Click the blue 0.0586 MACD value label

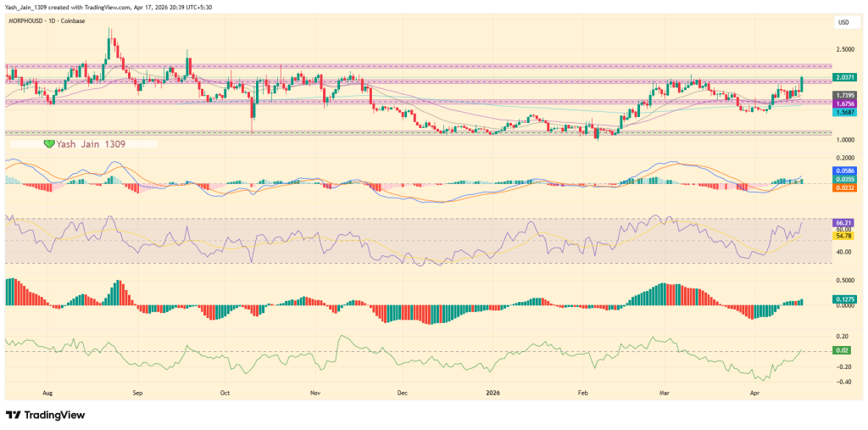844,170
